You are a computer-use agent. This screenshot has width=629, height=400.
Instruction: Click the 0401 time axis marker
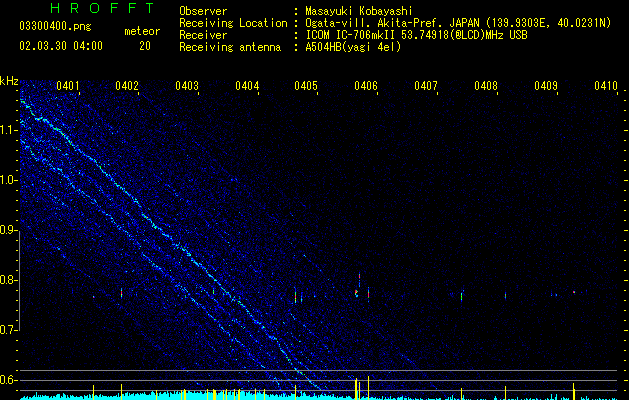(67, 86)
